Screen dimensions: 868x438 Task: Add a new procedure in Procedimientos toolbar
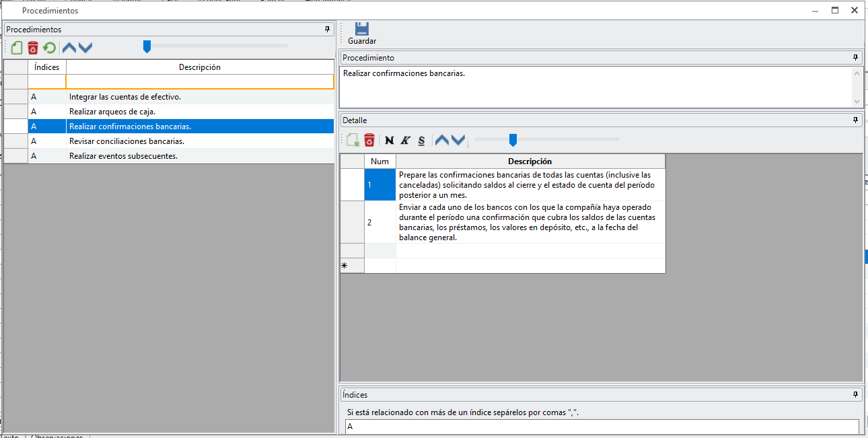click(x=17, y=48)
